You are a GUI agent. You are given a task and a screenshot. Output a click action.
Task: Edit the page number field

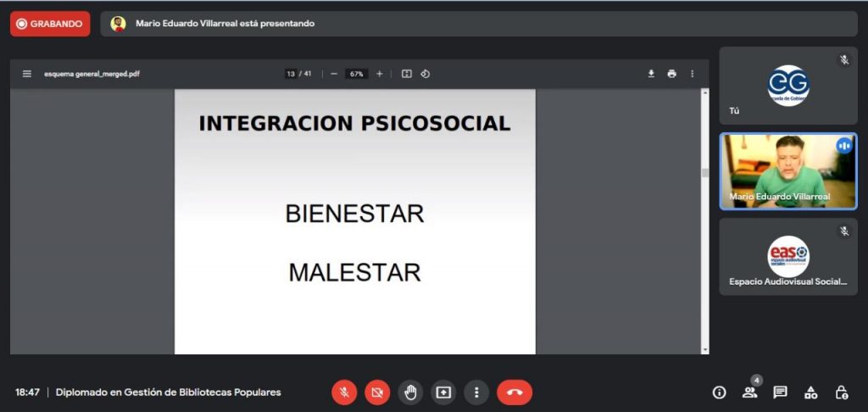pyautogui.click(x=291, y=74)
